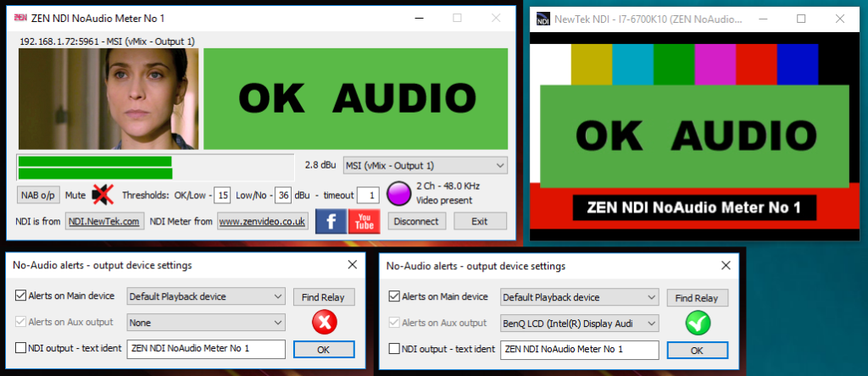Click the 2 Ch - 48.0 KHz status text
Screen dimensions: 868x376
(x=448, y=185)
